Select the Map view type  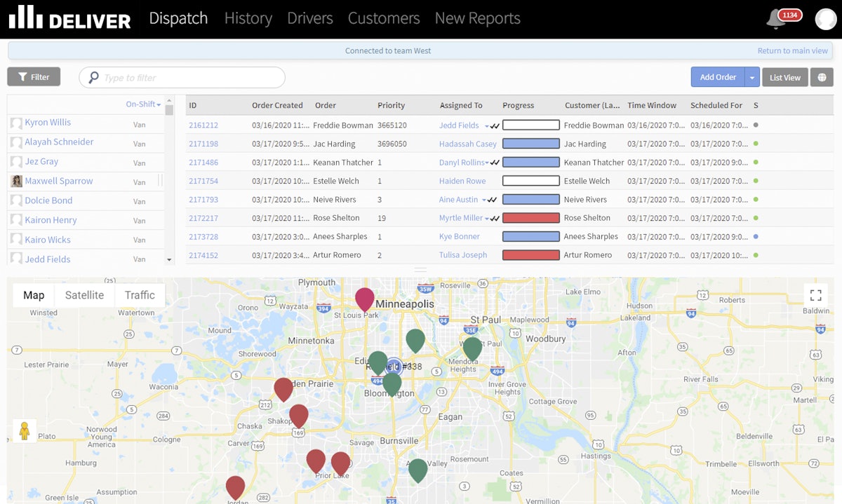click(34, 295)
